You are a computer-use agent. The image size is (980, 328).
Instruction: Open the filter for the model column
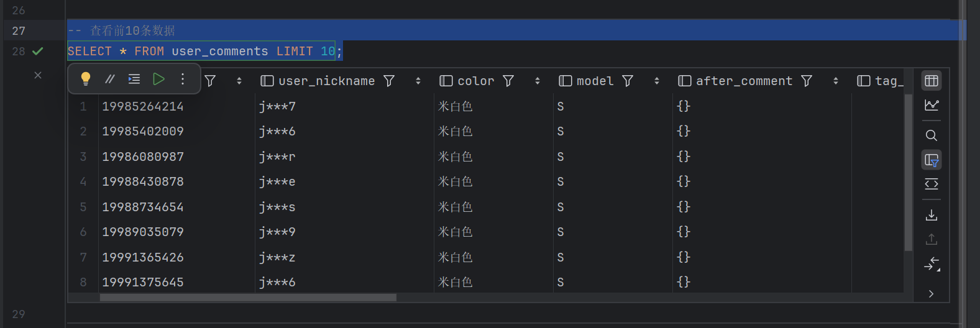coord(628,81)
